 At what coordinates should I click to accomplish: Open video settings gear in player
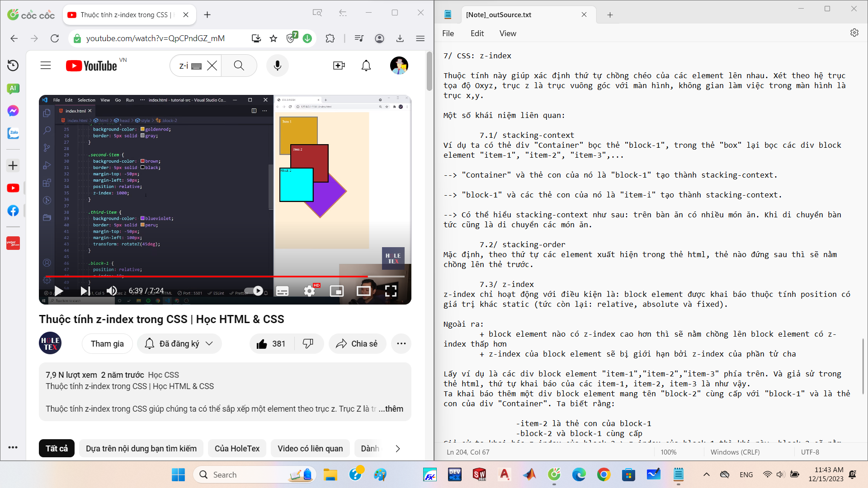309,291
